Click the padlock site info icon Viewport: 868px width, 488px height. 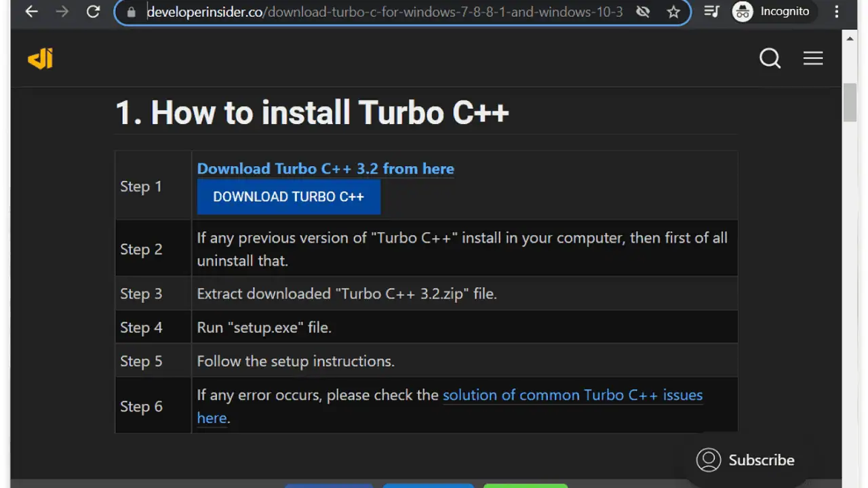[x=132, y=12]
